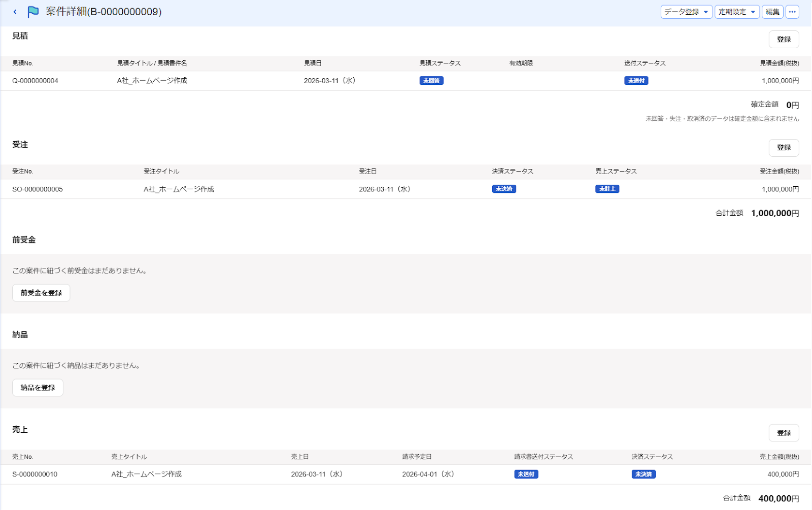Click 前受金を登録 button
812x510 pixels.
tap(41, 293)
